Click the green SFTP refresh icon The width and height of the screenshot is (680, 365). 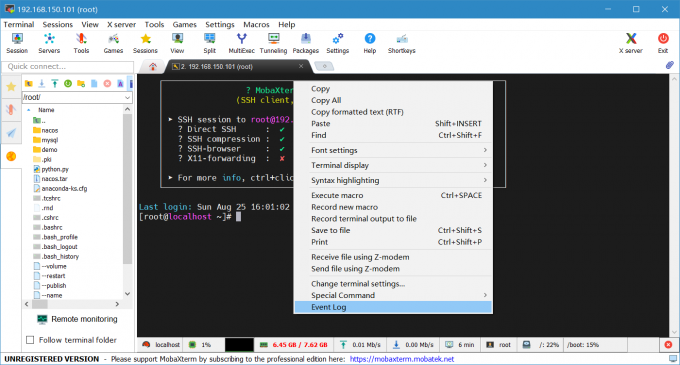(x=68, y=84)
